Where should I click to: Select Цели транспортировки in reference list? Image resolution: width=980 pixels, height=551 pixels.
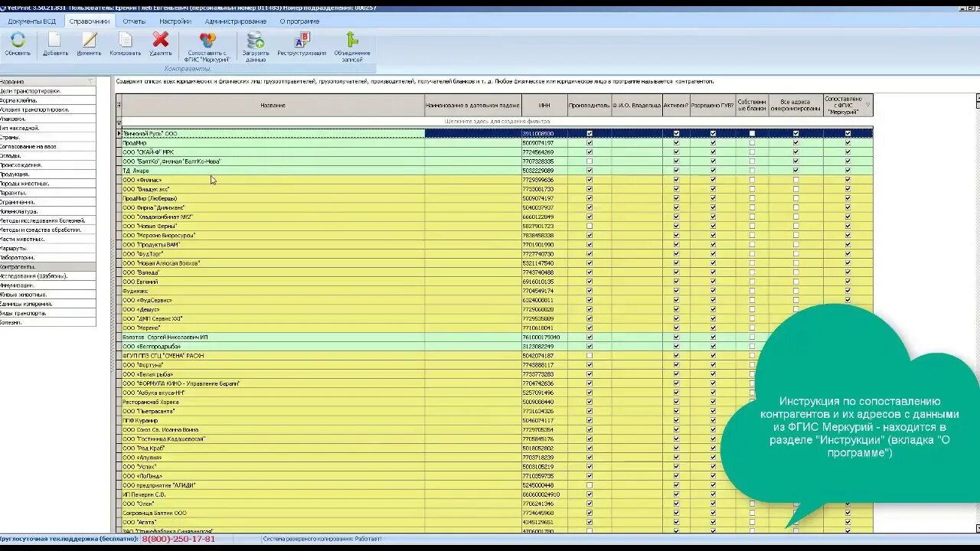(x=47, y=90)
